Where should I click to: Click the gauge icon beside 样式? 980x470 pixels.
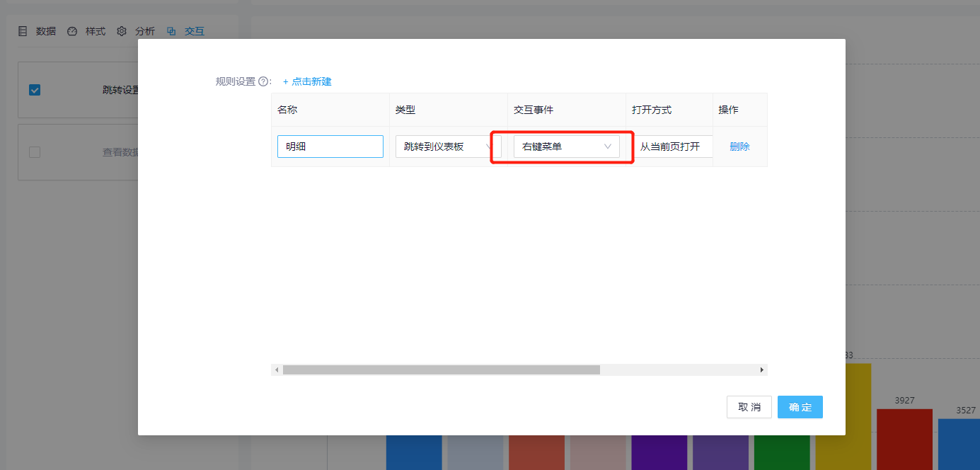click(x=71, y=30)
